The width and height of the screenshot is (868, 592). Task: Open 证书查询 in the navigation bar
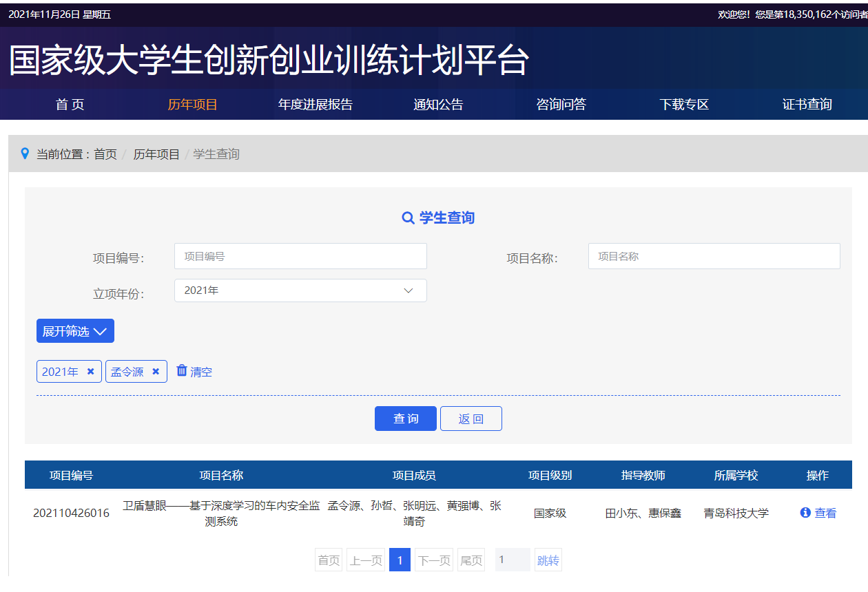(x=807, y=105)
